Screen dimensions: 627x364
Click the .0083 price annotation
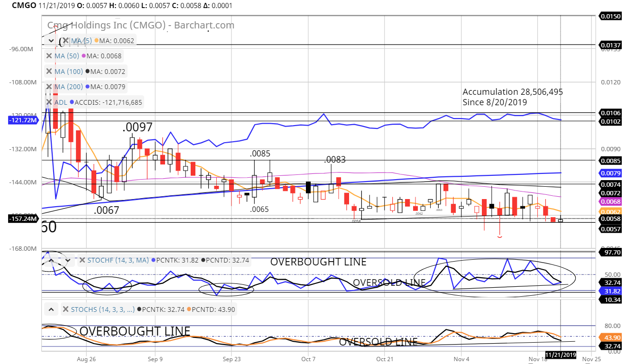tap(335, 160)
